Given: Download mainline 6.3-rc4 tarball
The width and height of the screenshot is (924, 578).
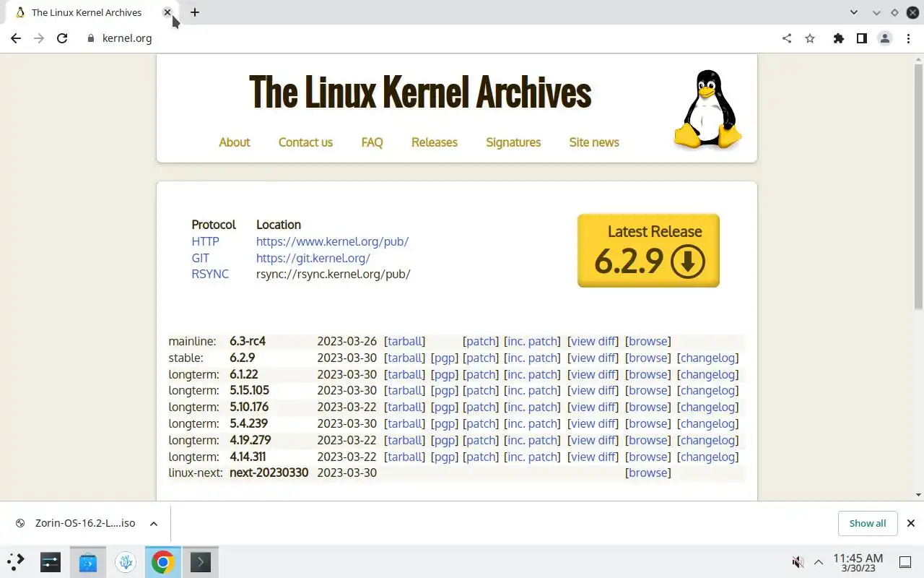Looking at the screenshot, I should (x=404, y=341).
